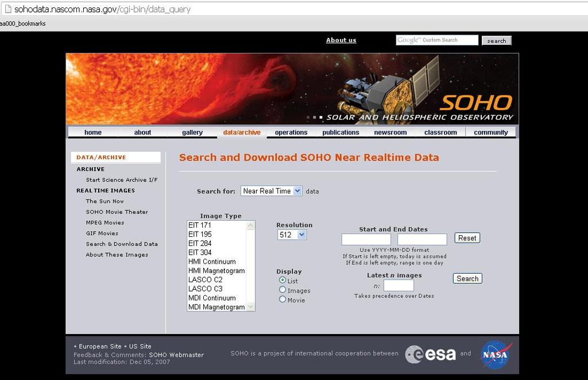Select the List display option
588x380 pixels.
[283, 280]
